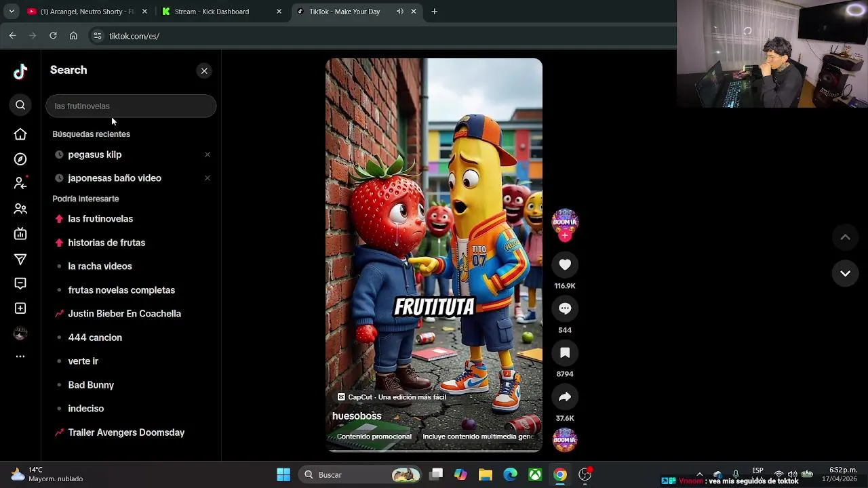Image resolution: width=868 pixels, height=488 pixels.
Task: Select suggestion 'la racha videos'
Action: (100, 266)
